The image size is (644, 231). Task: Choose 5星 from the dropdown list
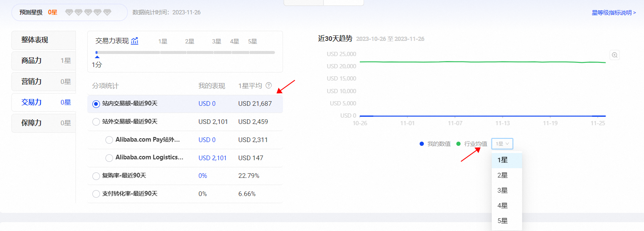click(x=502, y=221)
